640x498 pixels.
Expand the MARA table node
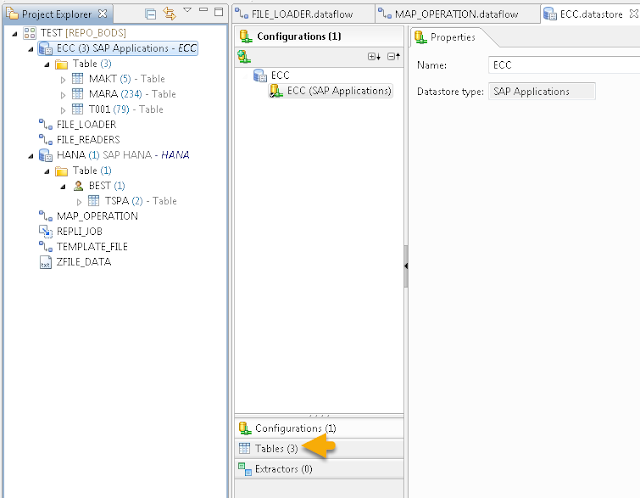(63, 95)
